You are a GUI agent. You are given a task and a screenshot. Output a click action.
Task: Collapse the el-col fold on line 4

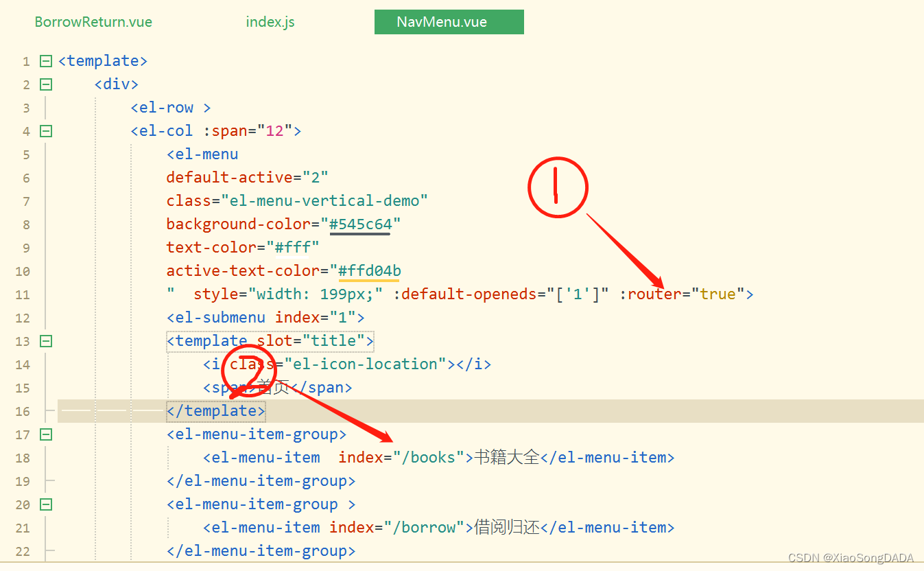pyautogui.click(x=46, y=131)
